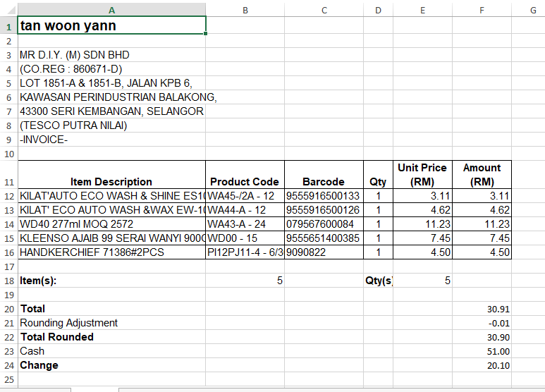Click total amount 30.91
The height and width of the screenshot is (392, 545).
(482, 309)
